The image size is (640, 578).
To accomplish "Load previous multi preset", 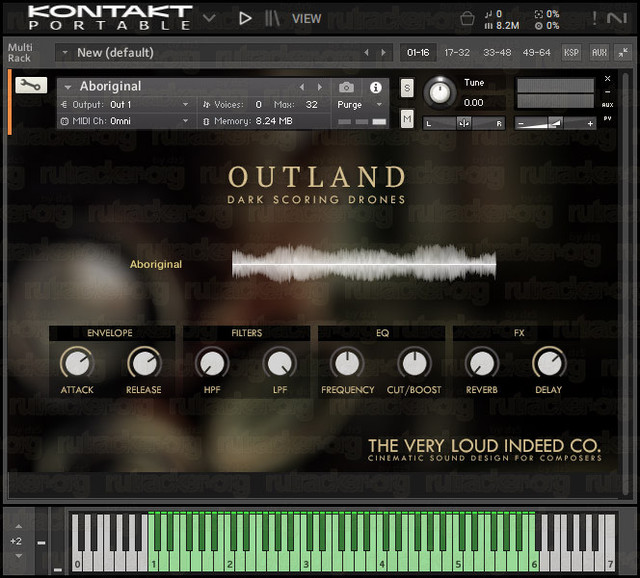I will pyautogui.click(x=366, y=53).
